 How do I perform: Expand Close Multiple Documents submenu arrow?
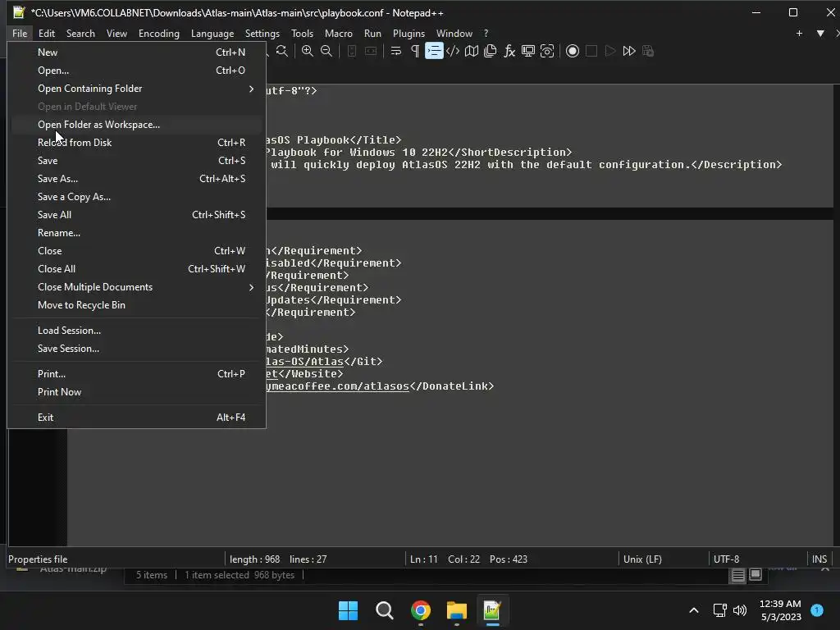click(251, 287)
